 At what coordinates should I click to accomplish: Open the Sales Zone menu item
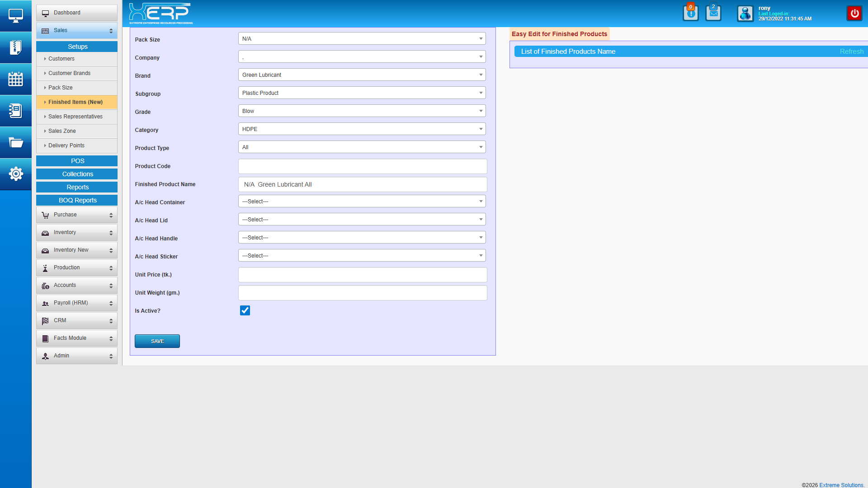point(62,131)
